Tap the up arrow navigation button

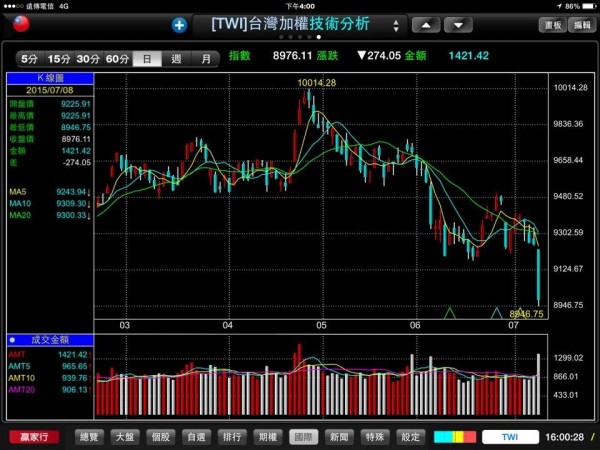pos(426,25)
